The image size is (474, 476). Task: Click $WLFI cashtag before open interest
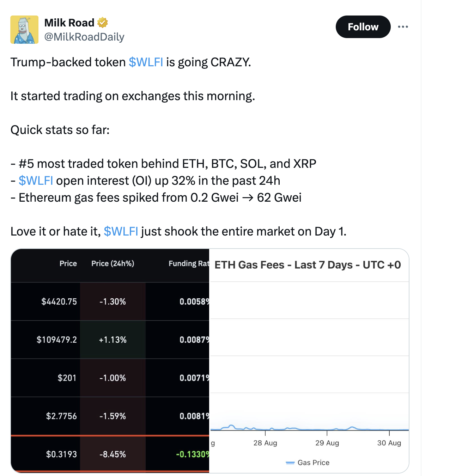pos(36,181)
